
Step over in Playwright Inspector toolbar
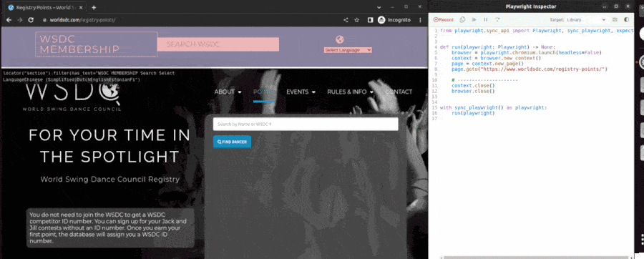[497, 20]
